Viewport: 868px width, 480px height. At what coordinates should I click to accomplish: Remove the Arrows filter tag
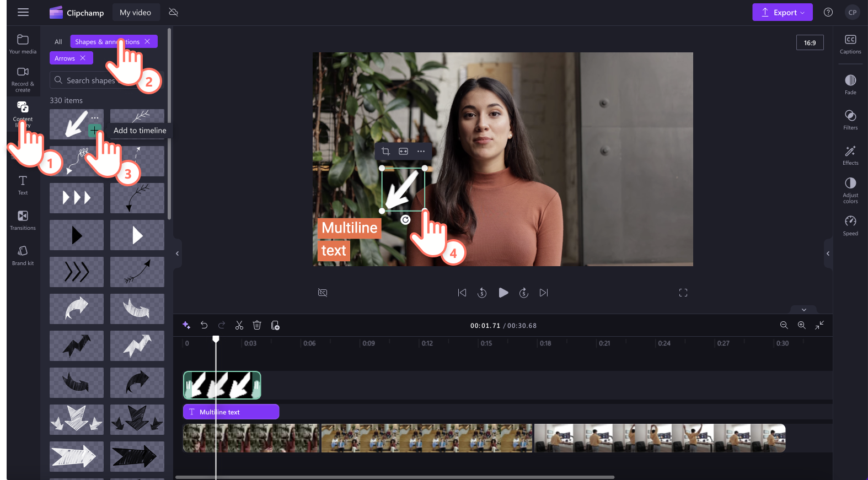[x=83, y=58]
